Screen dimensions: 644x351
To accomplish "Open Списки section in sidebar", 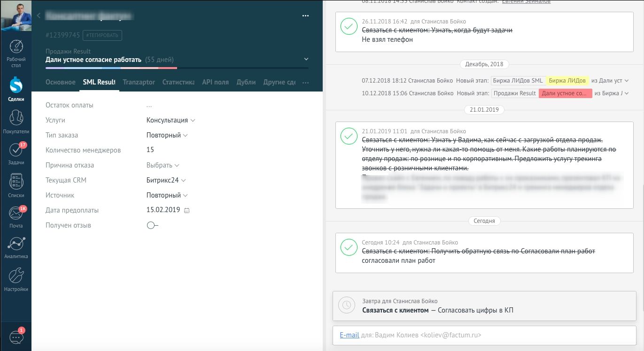I will coord(16,185).
